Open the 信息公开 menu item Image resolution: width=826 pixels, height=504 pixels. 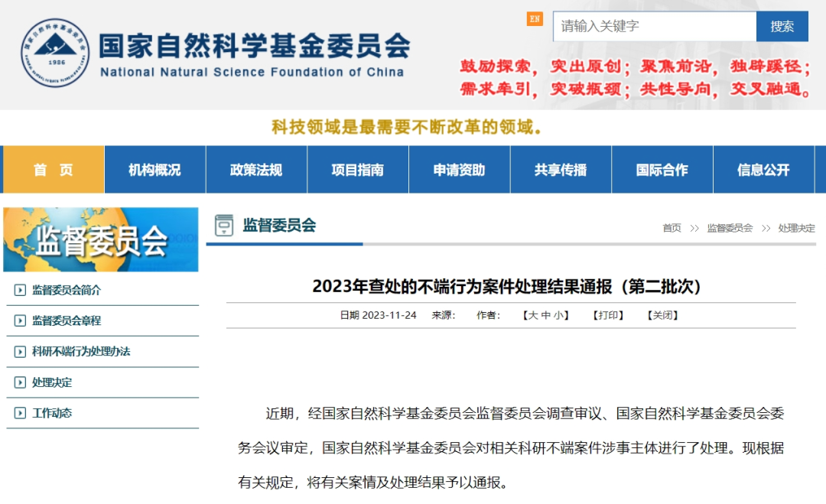pyautogui.click(x=763, y=170)
